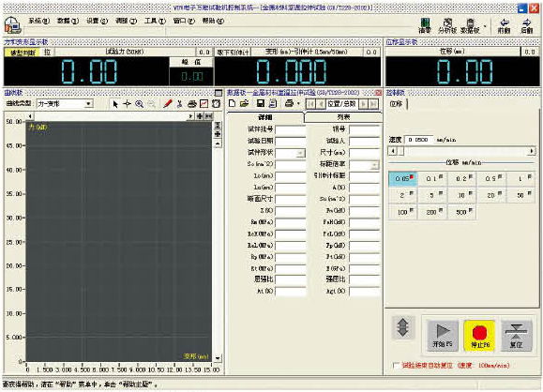Image resolution: width=543 pixels, height=392 pixels.
Task: Click the crosshead up-down jog arrows icon
Action: tap(402, 327)
